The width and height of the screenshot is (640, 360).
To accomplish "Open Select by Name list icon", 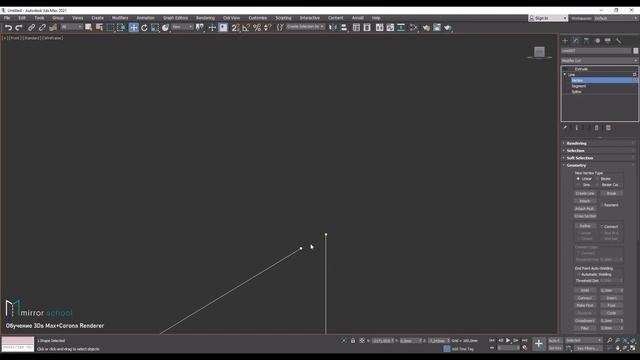I will [x=99, y=28].
